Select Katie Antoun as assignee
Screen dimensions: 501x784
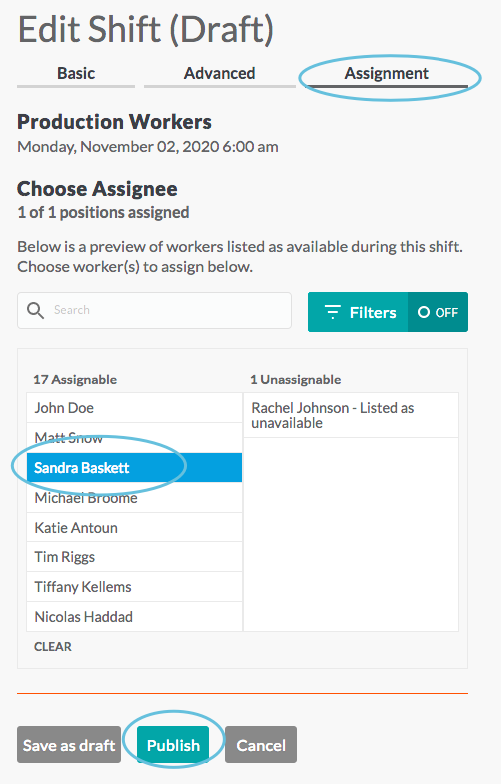134,528
